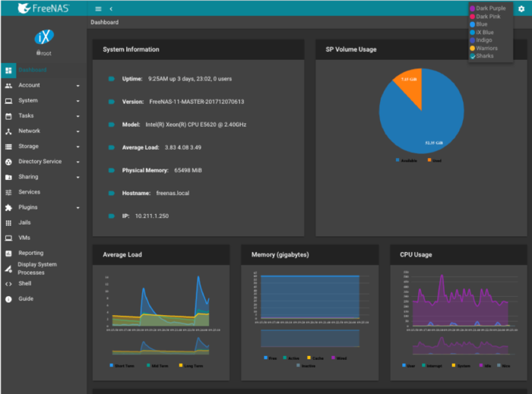Click the Plugins puzzle-piece icon
The height and width of the screenshot is (394, 532).
(8, 207)
